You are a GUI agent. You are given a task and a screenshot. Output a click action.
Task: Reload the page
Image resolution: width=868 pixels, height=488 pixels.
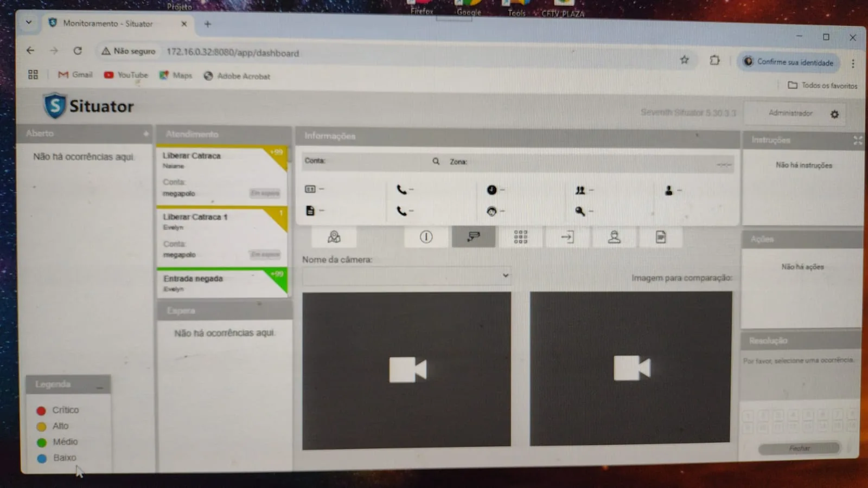pyautogui.click(x=78, y=51)
